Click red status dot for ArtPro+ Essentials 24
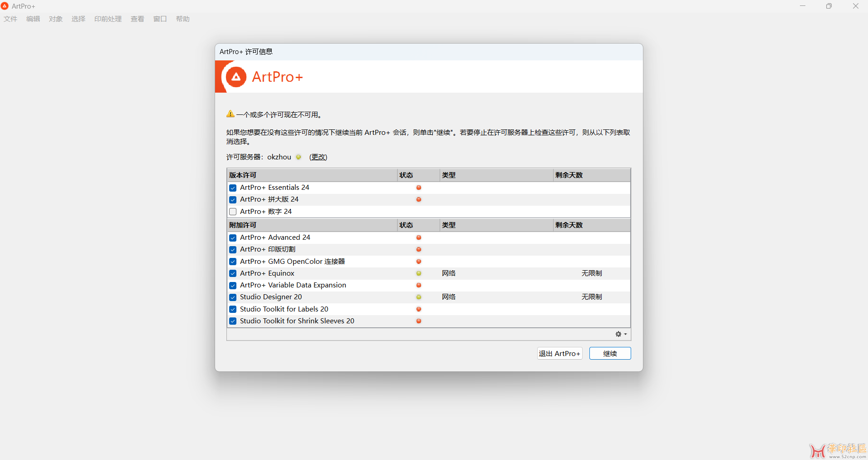The width and height of the screenshot is (868, 460). [419, 188]
